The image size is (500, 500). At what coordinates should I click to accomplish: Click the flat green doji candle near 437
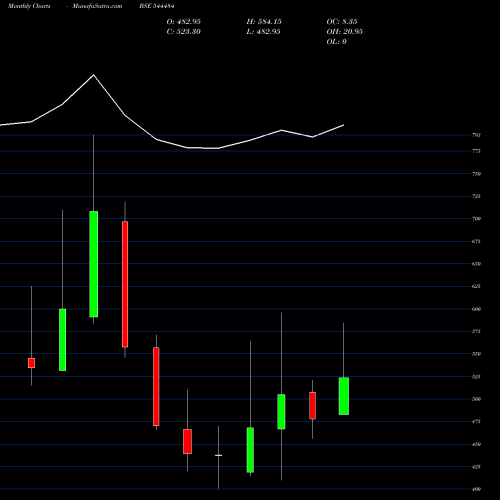(218, 455)
